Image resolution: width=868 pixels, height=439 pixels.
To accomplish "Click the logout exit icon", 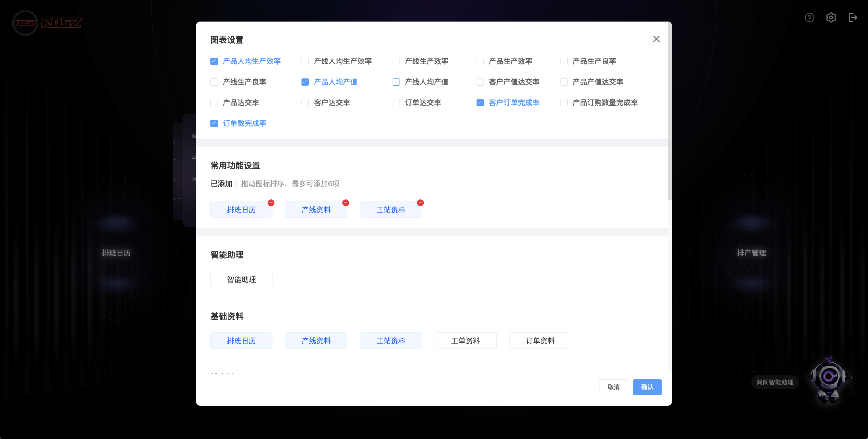I will (x=852, y=18).
